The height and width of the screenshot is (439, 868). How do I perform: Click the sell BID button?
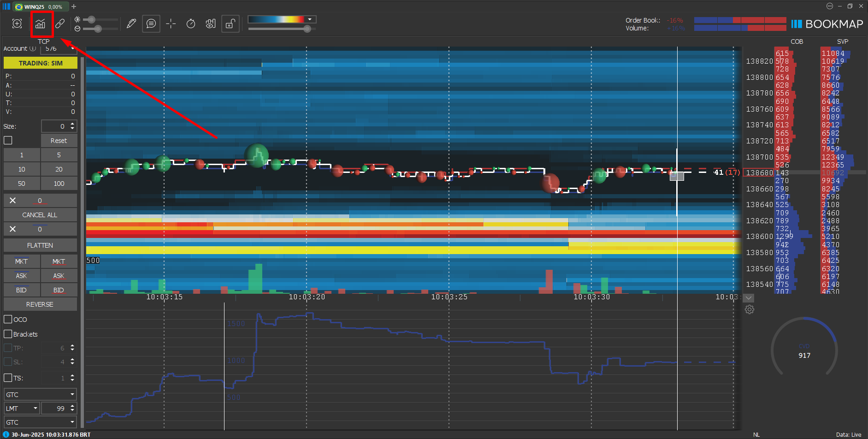59,290
